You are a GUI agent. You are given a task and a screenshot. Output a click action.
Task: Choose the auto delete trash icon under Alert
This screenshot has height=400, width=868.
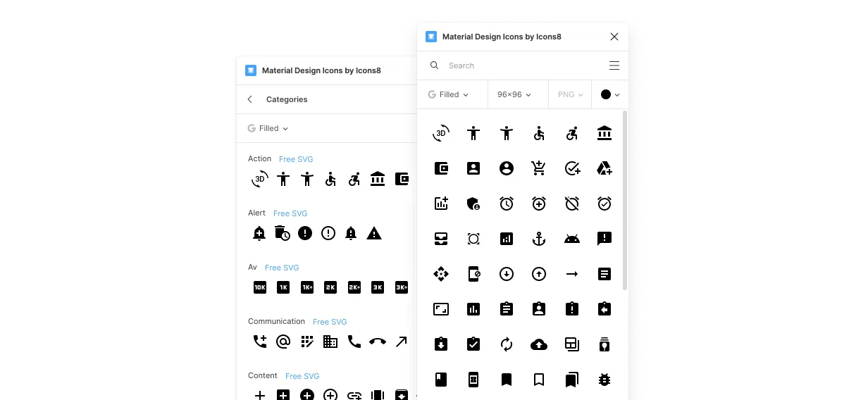[283, 233]
